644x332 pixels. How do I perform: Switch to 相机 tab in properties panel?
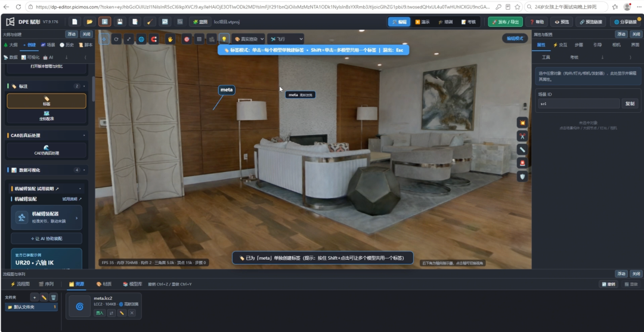point(616,45)
